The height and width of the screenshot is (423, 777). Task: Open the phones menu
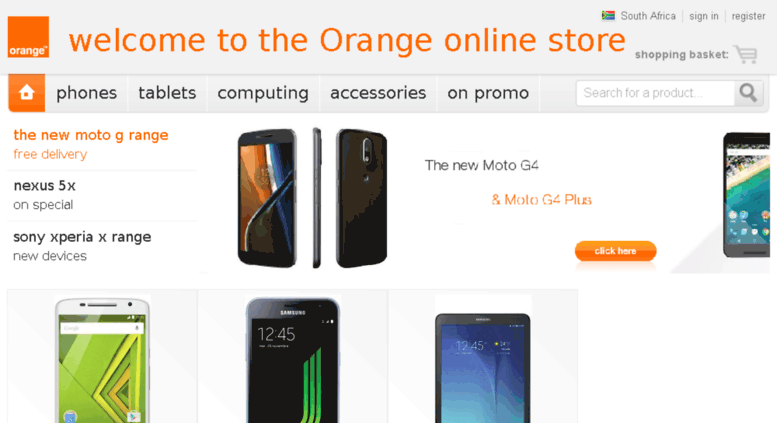tap(86, 93)
